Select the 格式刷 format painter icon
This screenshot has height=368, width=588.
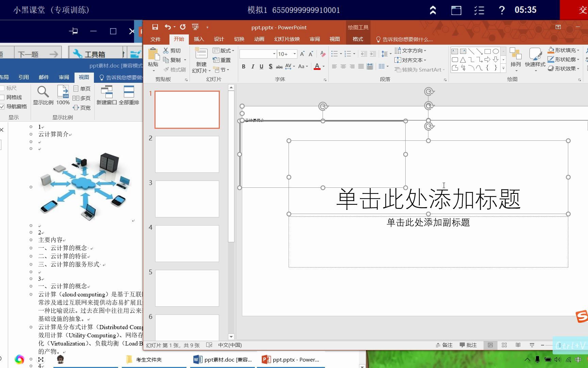coord(175,70)
